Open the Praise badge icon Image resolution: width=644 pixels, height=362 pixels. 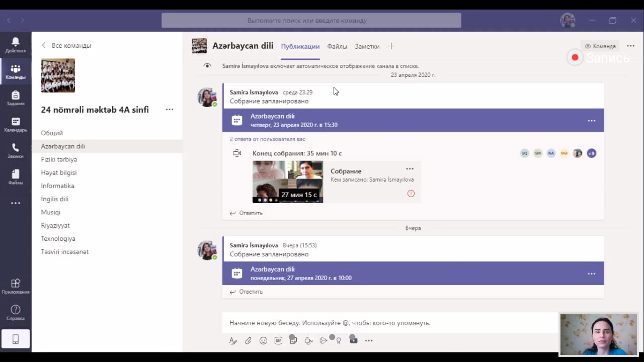(x=339, y=340)
